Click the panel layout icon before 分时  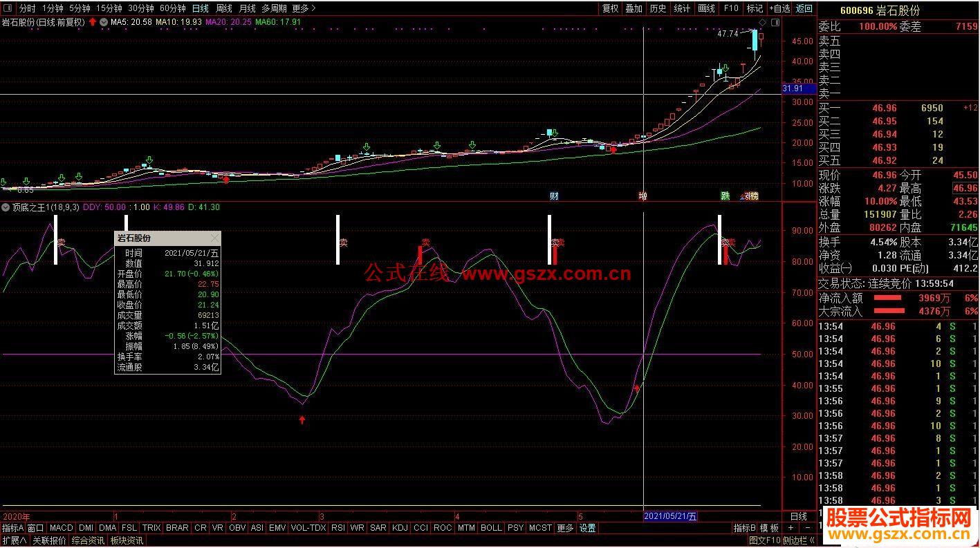coord(8,8)
